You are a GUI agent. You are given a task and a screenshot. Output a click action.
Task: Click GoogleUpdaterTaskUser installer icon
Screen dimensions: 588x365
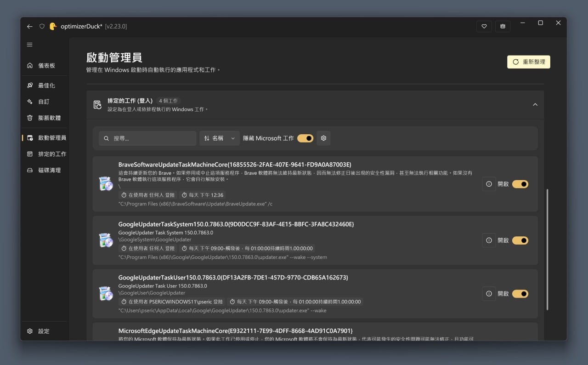coord(106,294)
